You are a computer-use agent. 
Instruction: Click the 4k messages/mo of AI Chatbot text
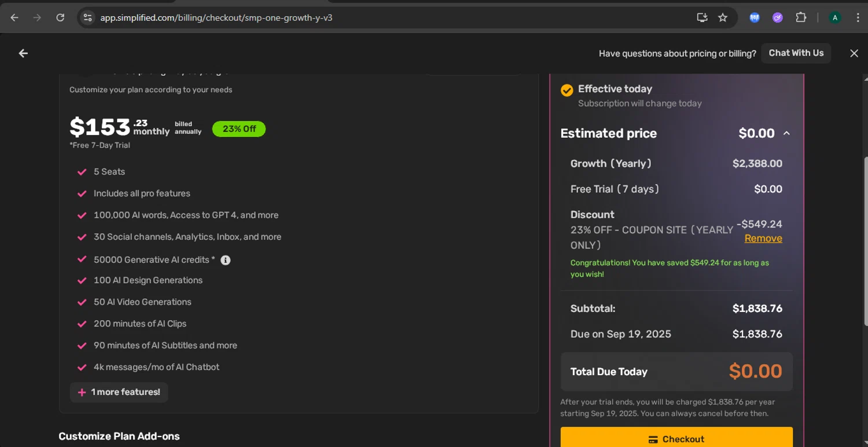pos(157,367)
